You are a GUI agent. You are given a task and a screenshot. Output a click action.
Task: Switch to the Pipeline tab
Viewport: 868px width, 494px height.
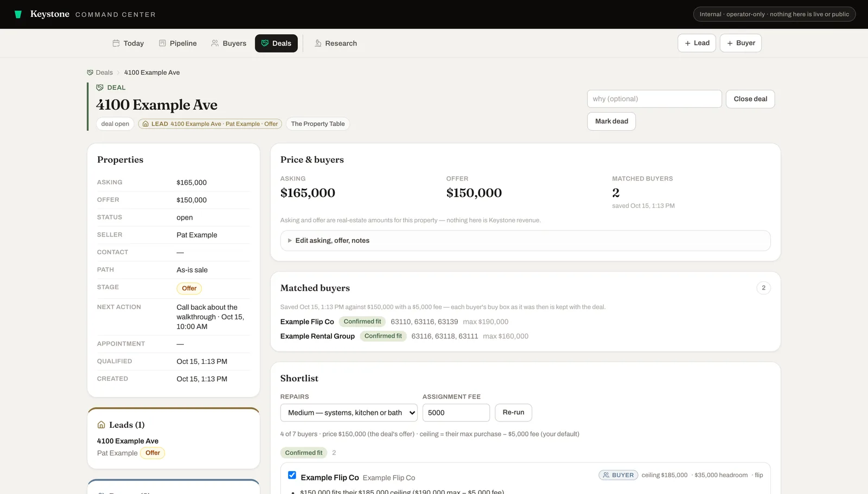177,43
